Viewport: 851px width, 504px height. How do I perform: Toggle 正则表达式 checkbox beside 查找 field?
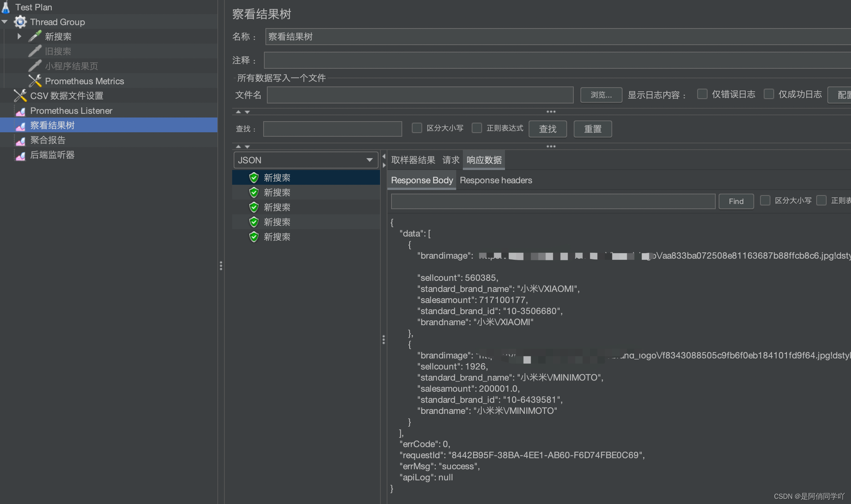click(x=477, y=128)
